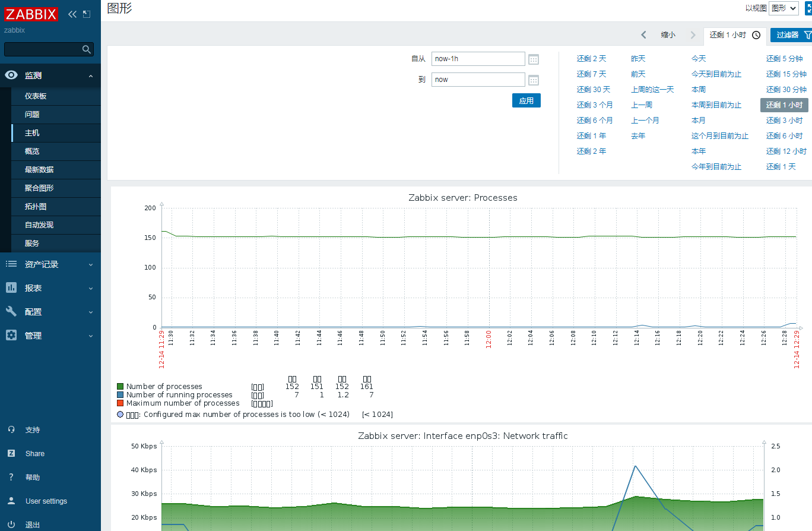
Task: Click the green Number of processes swatch
Action: click(120, 387)
